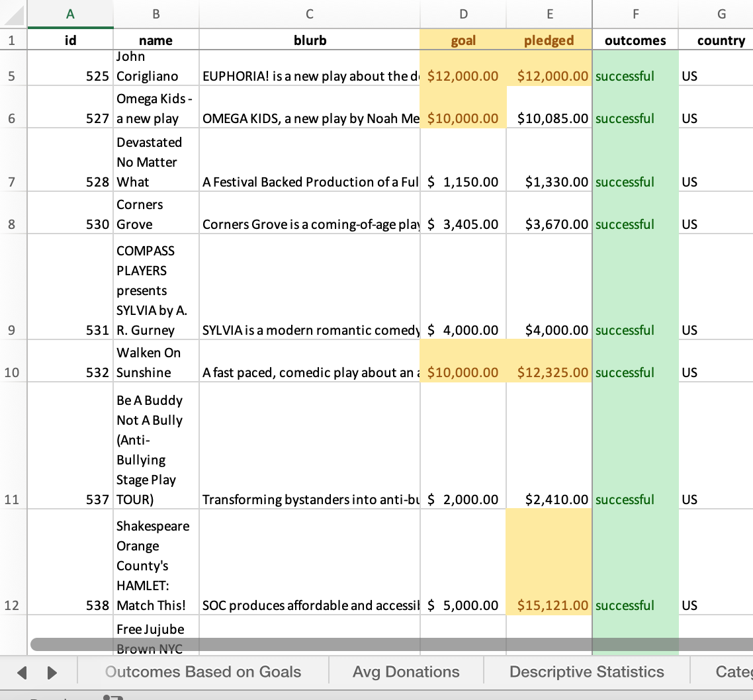The width and height of the screenshot is (753, 700).
Task: Click the row 5 header
Action: (12, 76)
